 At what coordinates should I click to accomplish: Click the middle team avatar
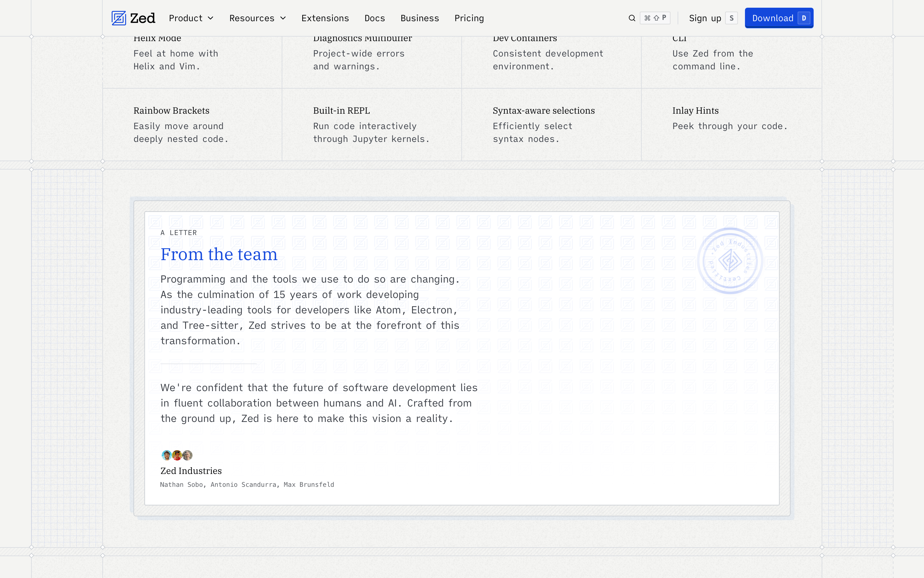pyautogui.click(x=177, y=455)
